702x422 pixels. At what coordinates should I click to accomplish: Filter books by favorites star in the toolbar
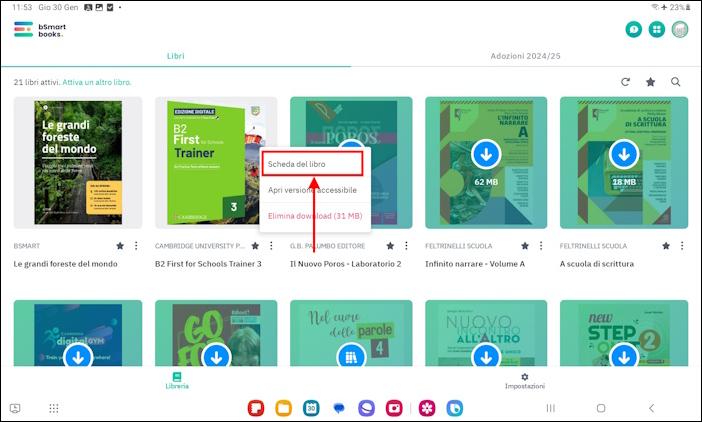coord(651,82)
